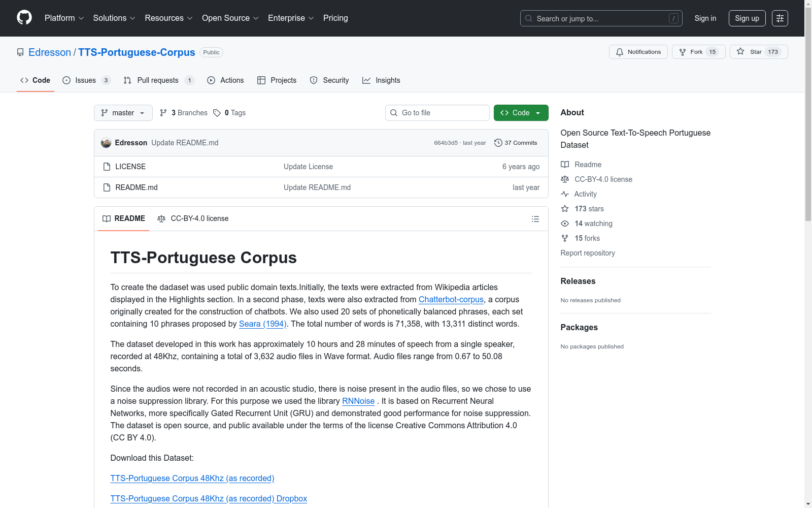Open the Packages heading link
The height and width of the screenshot is (508, 812).
579,327
